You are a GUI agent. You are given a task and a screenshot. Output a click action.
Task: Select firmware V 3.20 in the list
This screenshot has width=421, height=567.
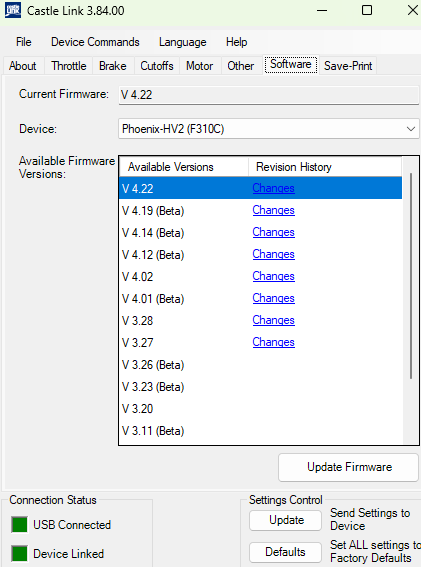point(260,409)
